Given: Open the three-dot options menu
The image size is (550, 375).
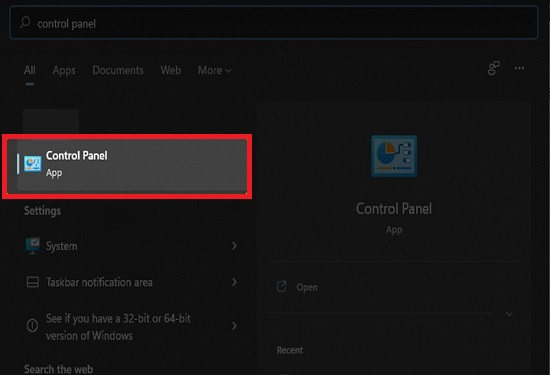Looking at the screenshot, I should (519, 68).
